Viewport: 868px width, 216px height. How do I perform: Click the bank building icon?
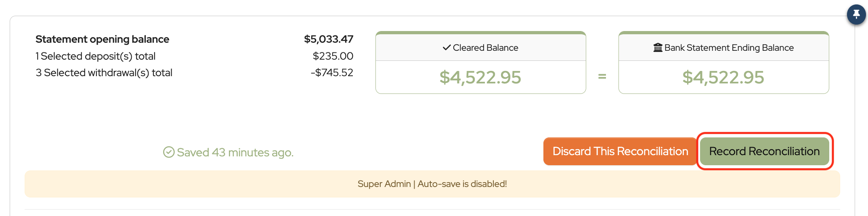658,48
